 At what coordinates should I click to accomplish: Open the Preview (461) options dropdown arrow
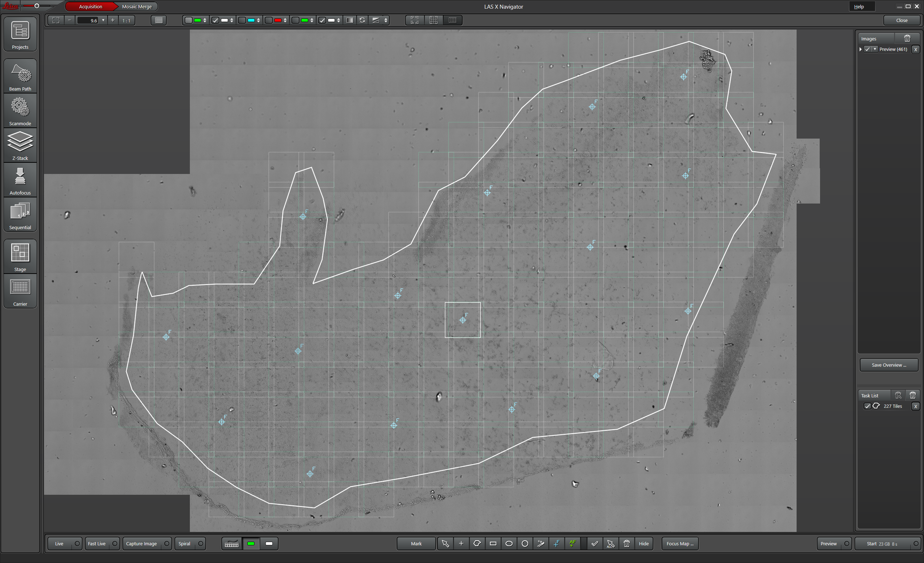[x=875, y=49]
